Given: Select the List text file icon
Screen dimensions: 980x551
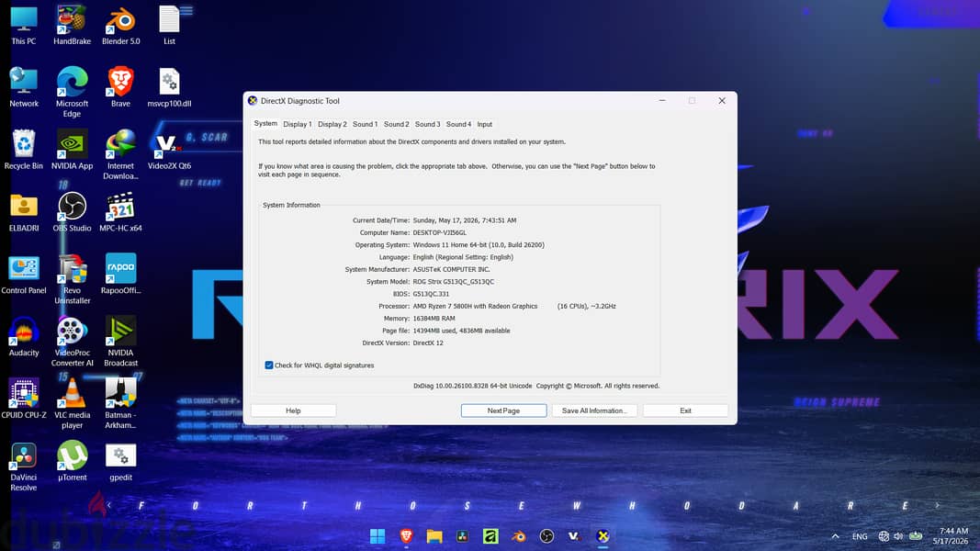Looking at the screenshot, I should click(169, 25).
